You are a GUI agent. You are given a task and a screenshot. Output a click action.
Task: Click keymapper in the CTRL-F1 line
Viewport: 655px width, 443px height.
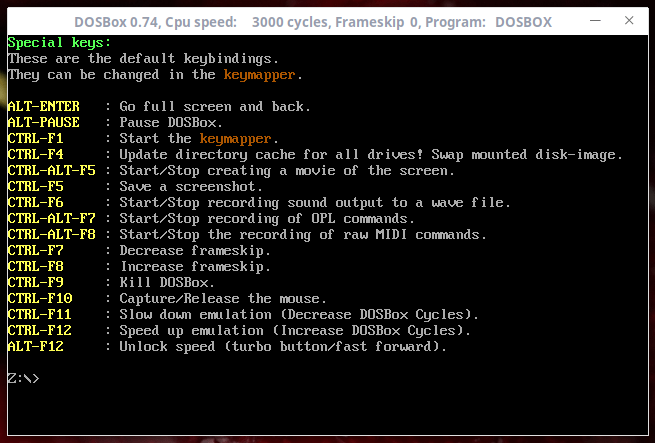[234, 139]
